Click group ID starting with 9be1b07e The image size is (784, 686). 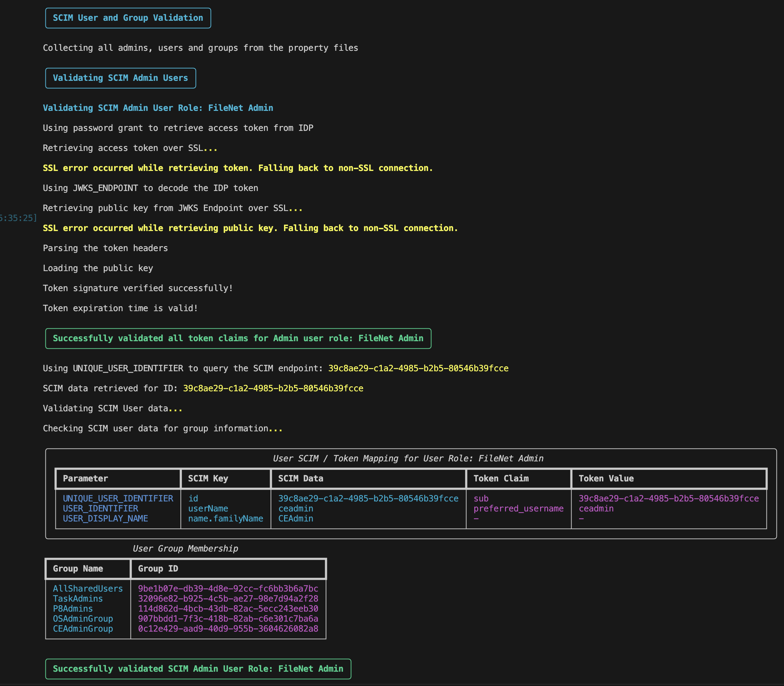[x=228, y=588]
